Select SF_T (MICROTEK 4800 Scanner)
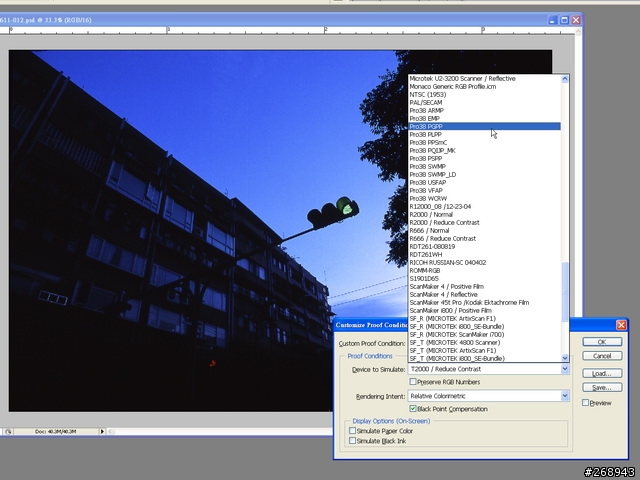The height and width of the screenshot is (480, 640). coord(484,342)
